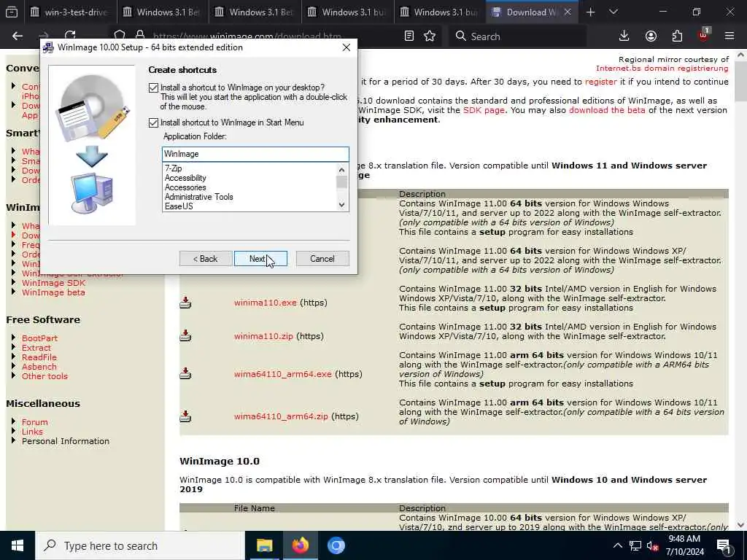Click Firefox icon in the taskbar
The height and width of the screenshot is (560, 747).
(x=300, y=545)
